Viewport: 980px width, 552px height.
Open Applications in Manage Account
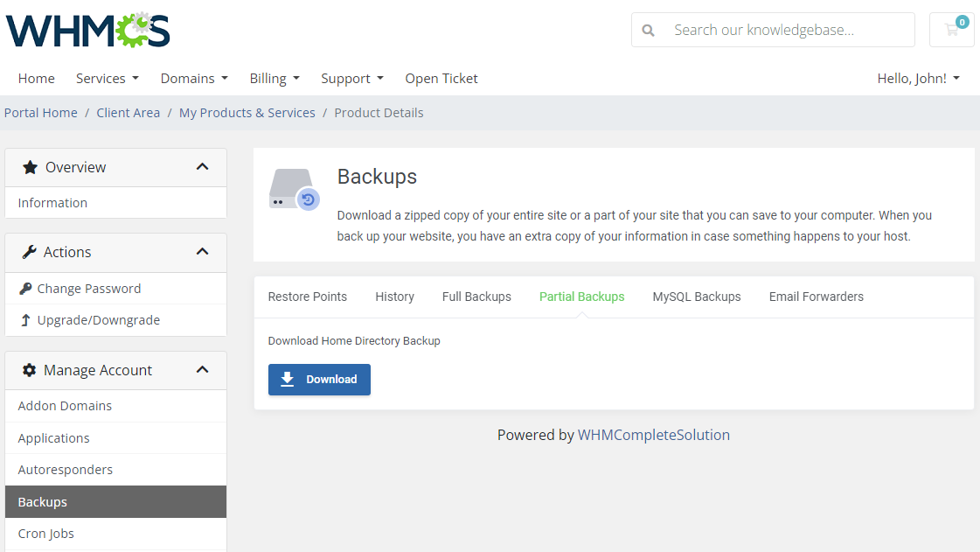coord(115,438)
